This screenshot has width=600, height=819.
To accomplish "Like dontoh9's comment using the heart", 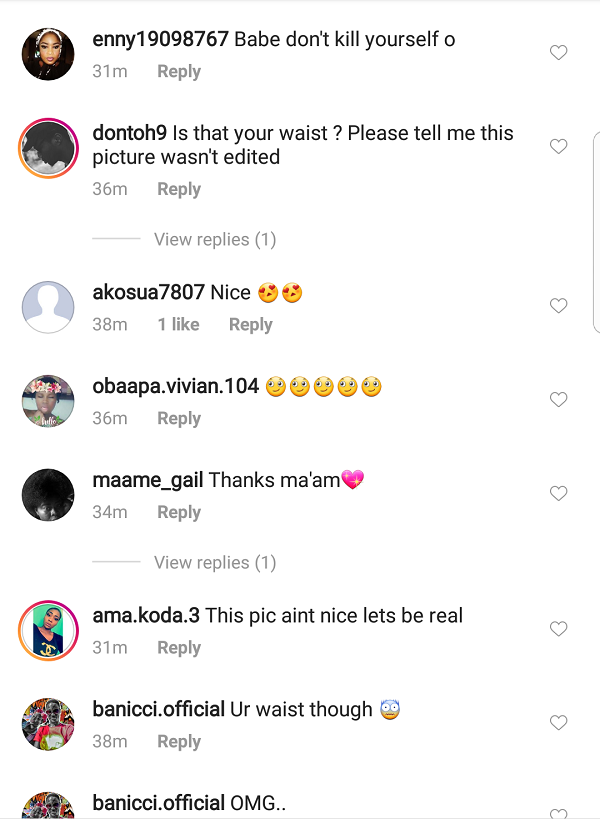I will (x=558, y=146).
